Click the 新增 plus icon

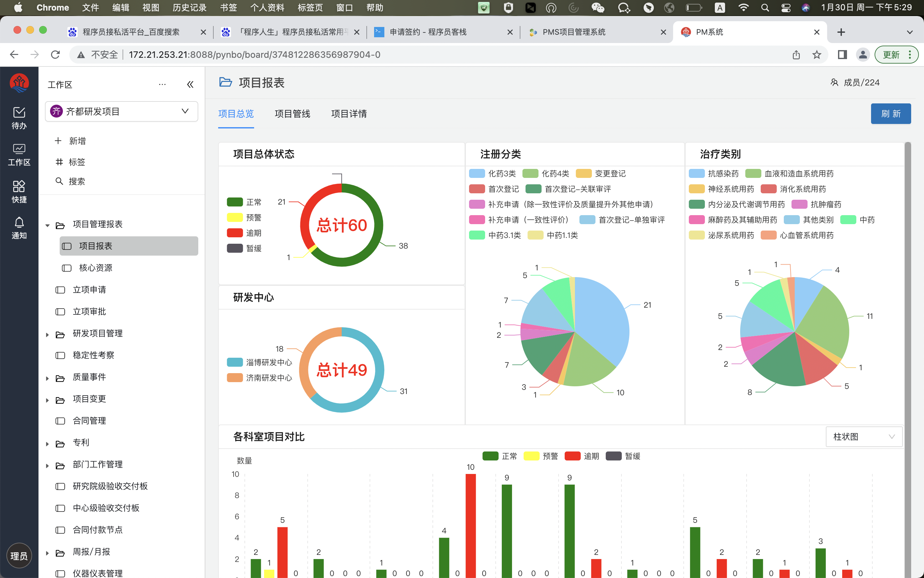click(x=58, y=141)
